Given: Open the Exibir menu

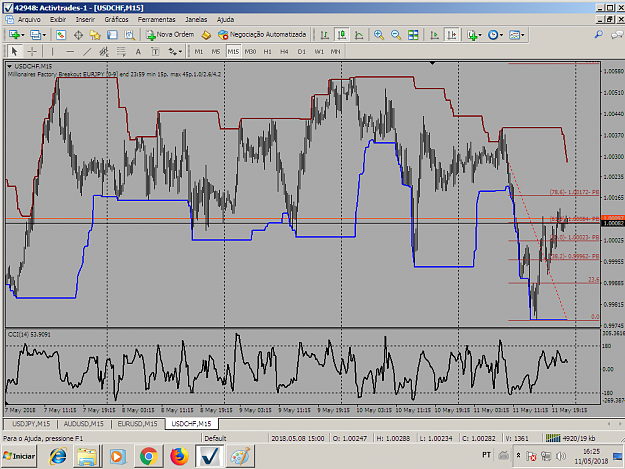Looking at the screenshot, I should [x=58, y=20].
